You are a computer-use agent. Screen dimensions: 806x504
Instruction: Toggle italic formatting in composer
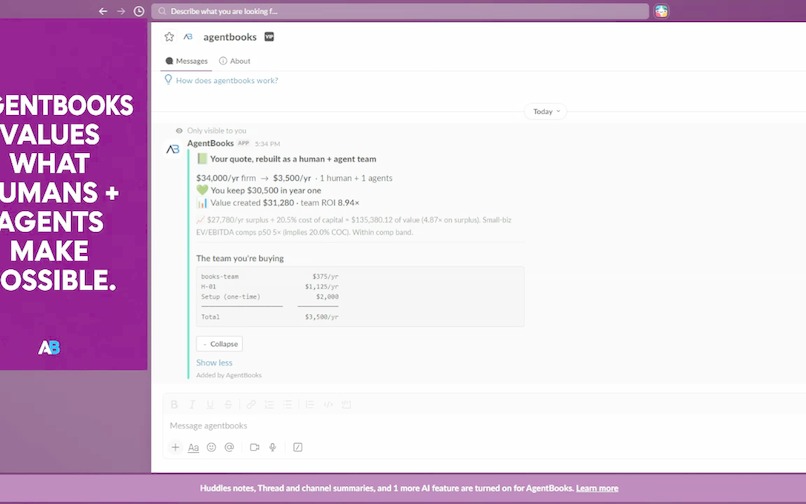[192, 405]
